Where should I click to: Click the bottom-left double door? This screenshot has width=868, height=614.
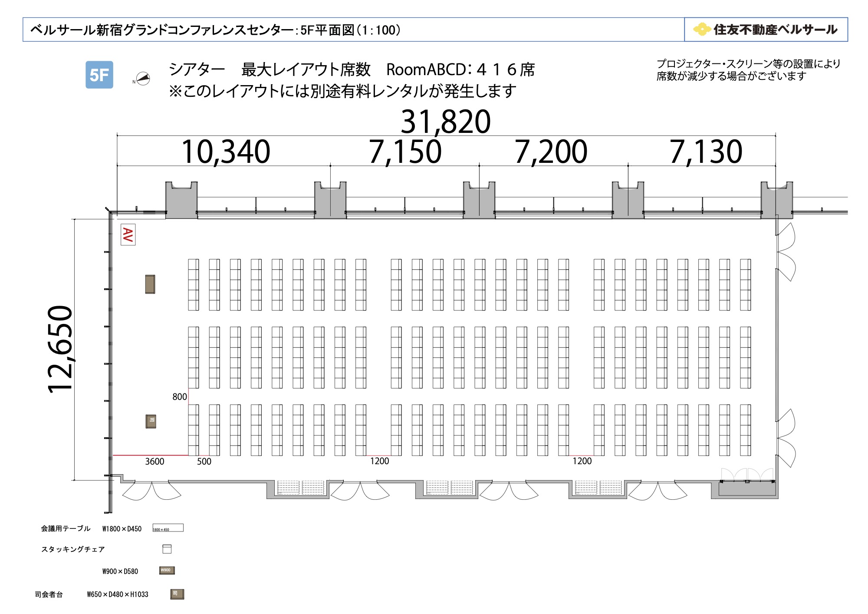point(151,490)
